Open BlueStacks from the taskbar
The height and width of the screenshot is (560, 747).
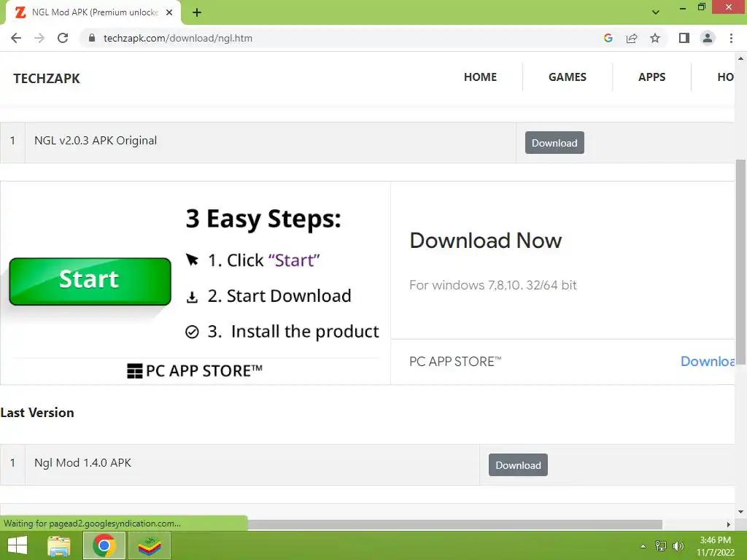(x=150, y=545)
